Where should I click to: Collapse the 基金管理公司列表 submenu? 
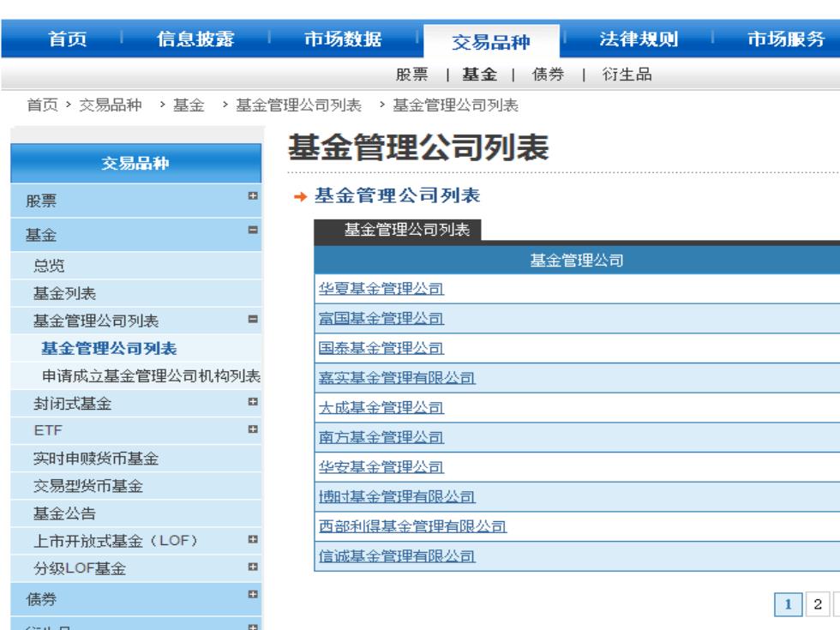coord(253,319)
